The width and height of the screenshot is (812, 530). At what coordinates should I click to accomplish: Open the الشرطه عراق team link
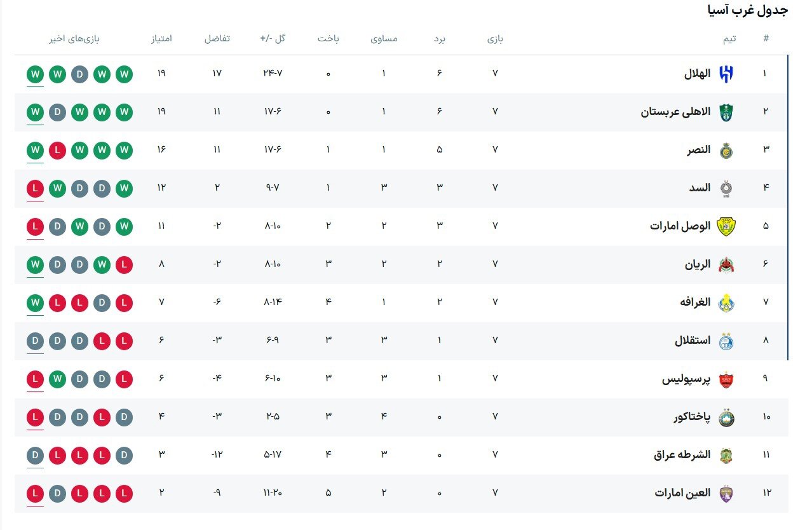[x=682, y=455]
